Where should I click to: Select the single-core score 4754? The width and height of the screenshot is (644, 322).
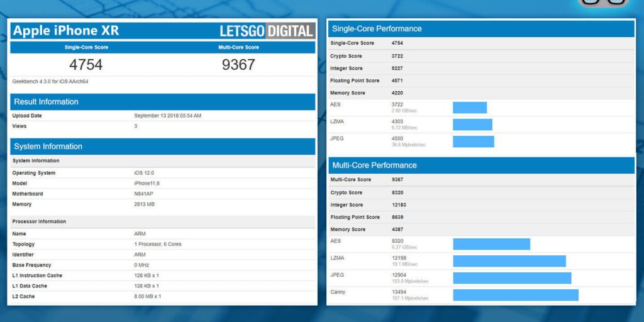click(x=86, y=65)
